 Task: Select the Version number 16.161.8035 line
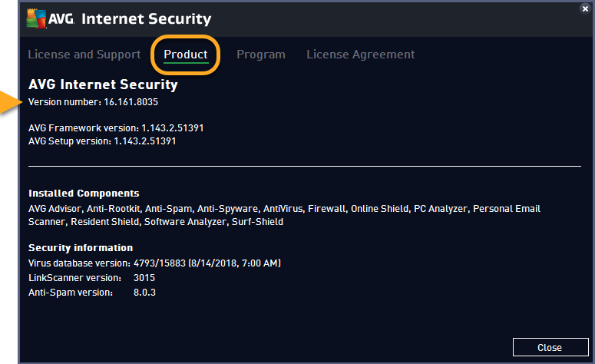pyautogui.click(x=93, y=101)
